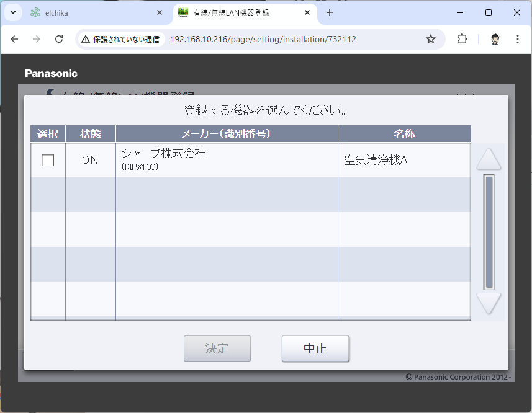Click the URL address bar
The image size is (532, 413).
279,39
